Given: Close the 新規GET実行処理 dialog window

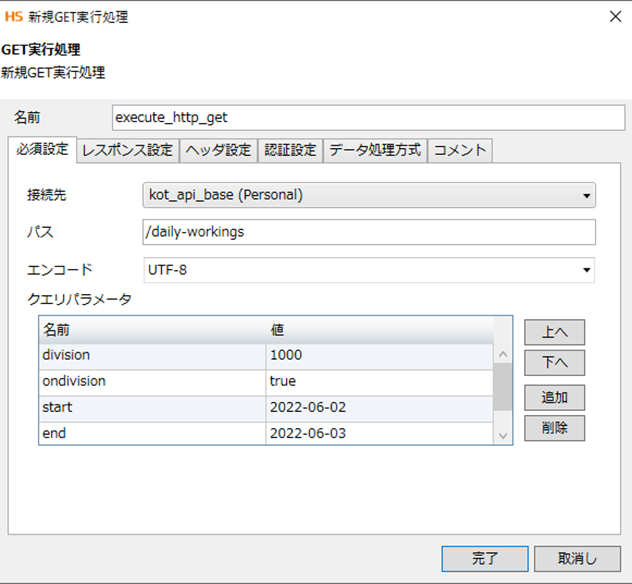Looking at the screenshot, I should [x=612, y=17].
